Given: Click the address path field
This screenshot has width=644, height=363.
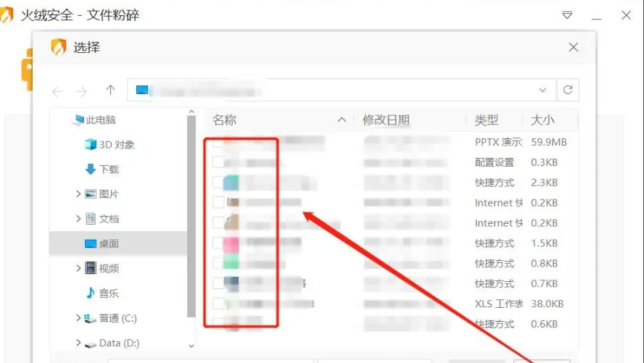Looking at the screenshot, I should [x=342, y=90].
